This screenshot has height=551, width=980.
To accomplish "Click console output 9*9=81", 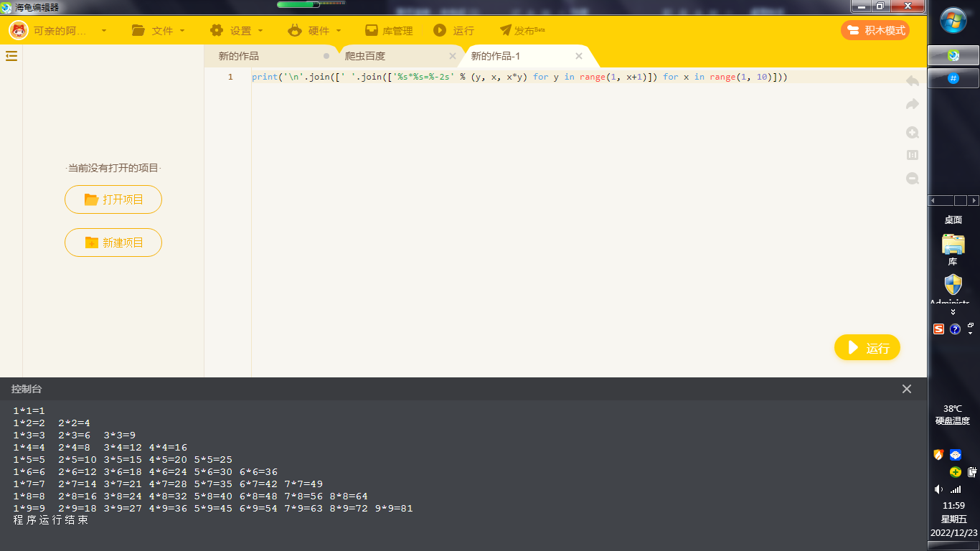I will coord(394,509).
